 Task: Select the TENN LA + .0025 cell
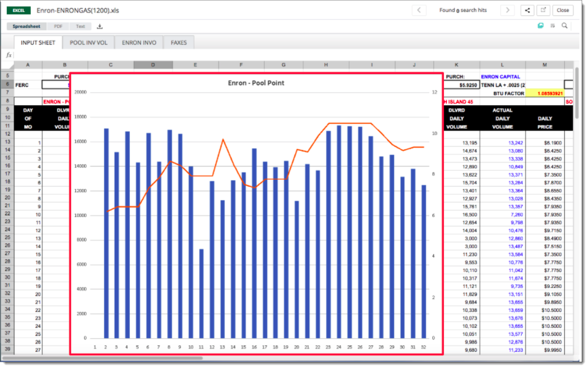502,85
